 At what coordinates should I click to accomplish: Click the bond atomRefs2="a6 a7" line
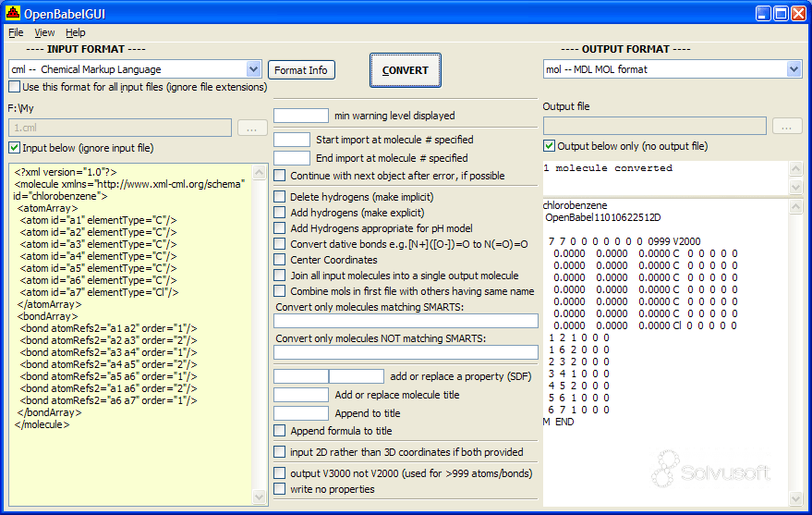click(x=108, y=400)
